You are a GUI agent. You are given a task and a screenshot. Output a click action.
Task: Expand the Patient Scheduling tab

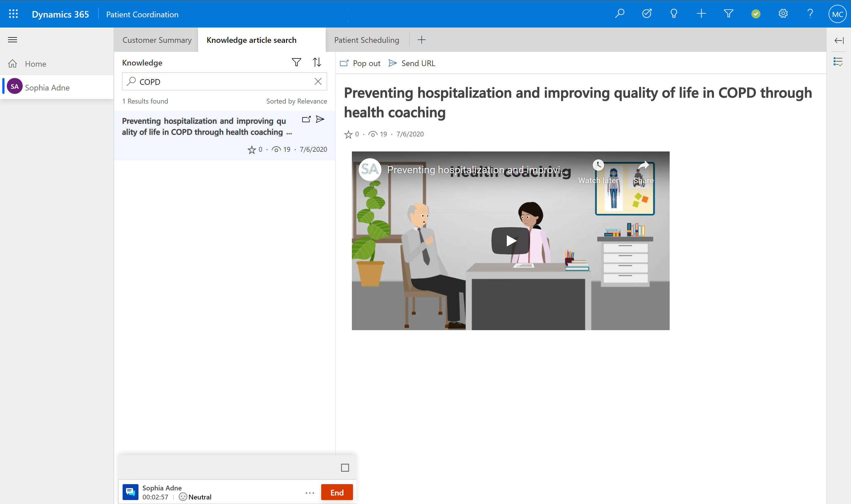pyautogui.click(x=367, y=40)
